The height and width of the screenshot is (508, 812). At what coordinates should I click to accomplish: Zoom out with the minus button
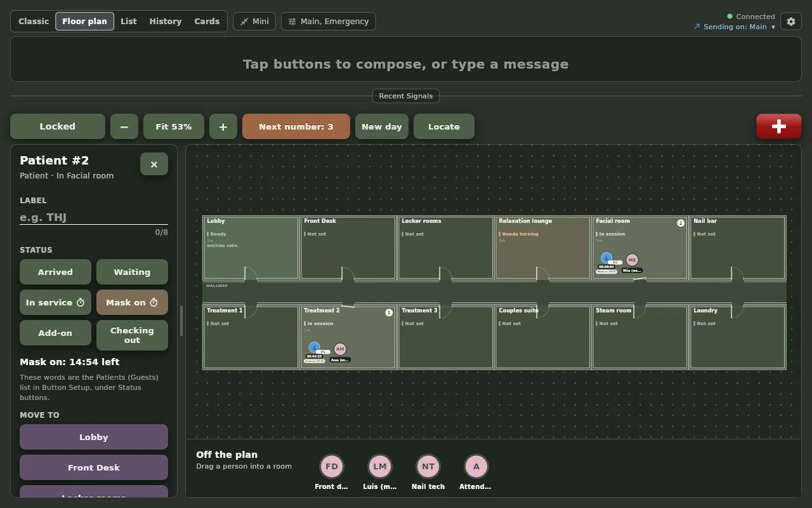[124, 126]
